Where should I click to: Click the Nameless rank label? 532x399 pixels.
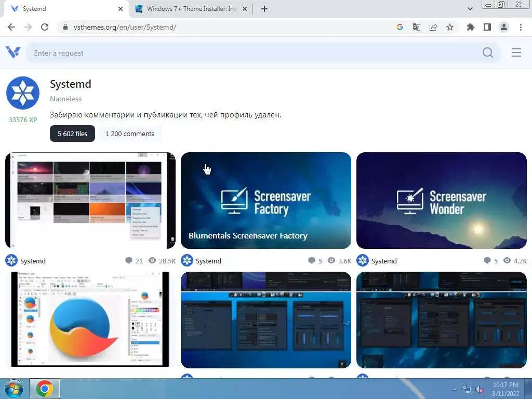(66, 99)
